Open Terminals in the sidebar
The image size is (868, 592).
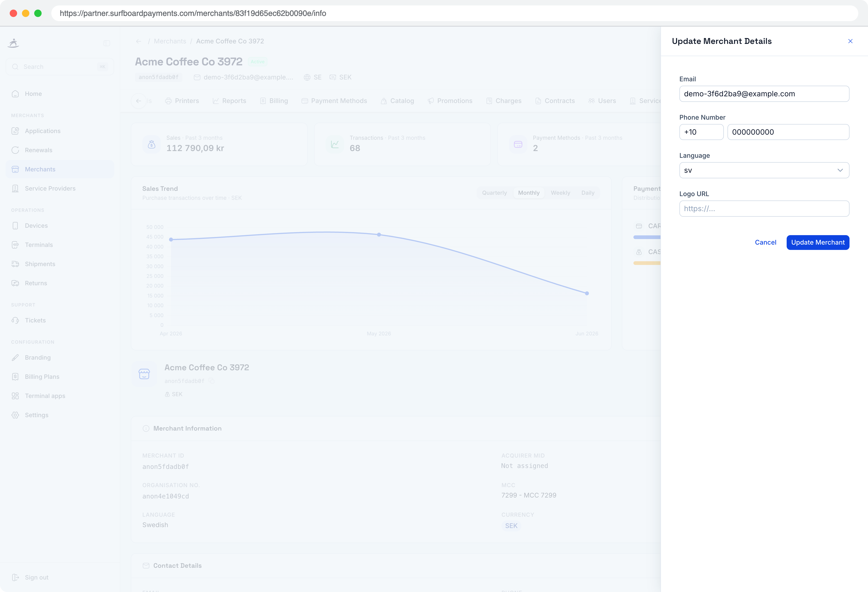point(60,245)
